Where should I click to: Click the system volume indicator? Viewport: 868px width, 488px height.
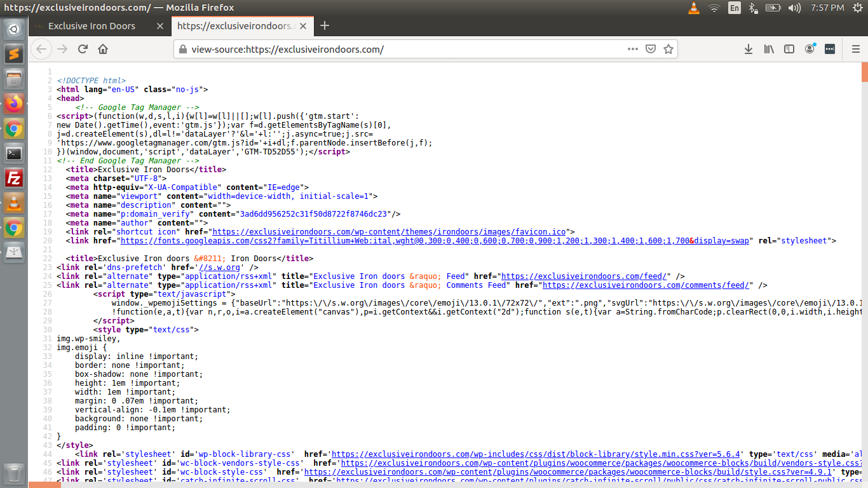tap(794, 8)
